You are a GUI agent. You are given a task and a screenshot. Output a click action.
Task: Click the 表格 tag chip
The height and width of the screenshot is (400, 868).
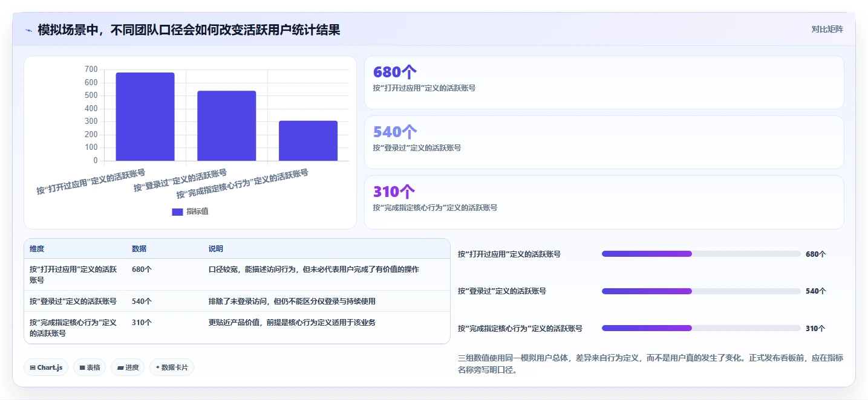point(90,367)
